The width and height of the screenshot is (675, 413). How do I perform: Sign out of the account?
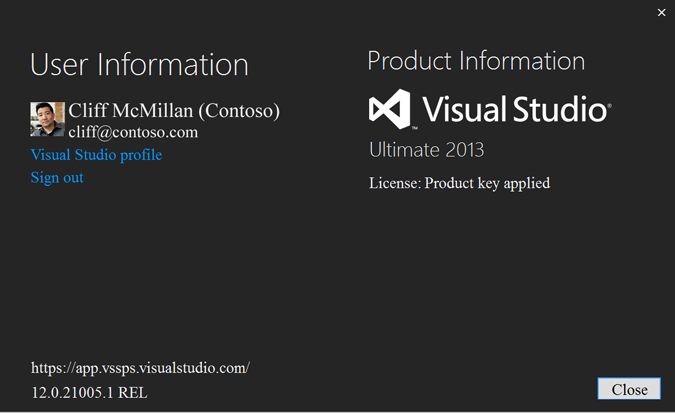coord(57,177)
